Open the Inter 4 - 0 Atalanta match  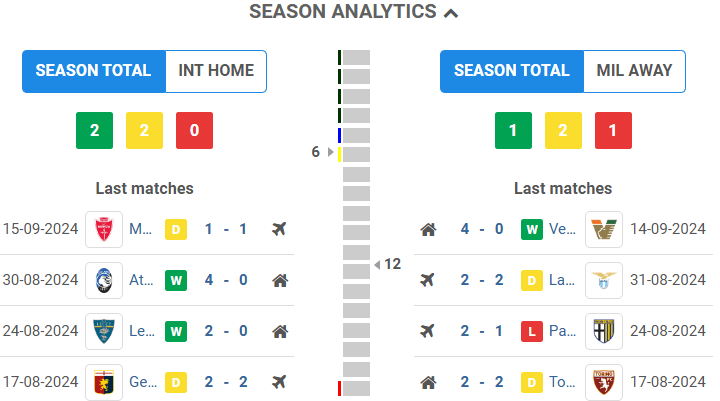[226, 280]
